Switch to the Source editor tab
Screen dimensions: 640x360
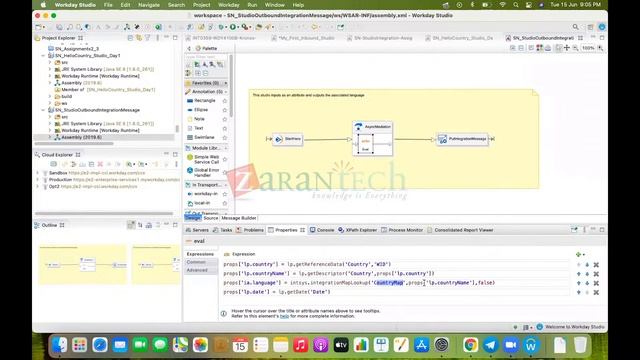point(211,218)
